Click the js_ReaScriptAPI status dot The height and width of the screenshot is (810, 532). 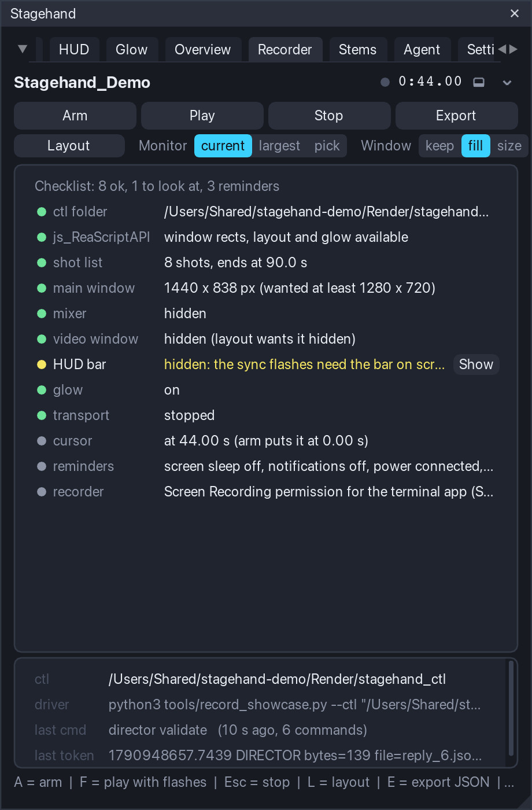42,237
